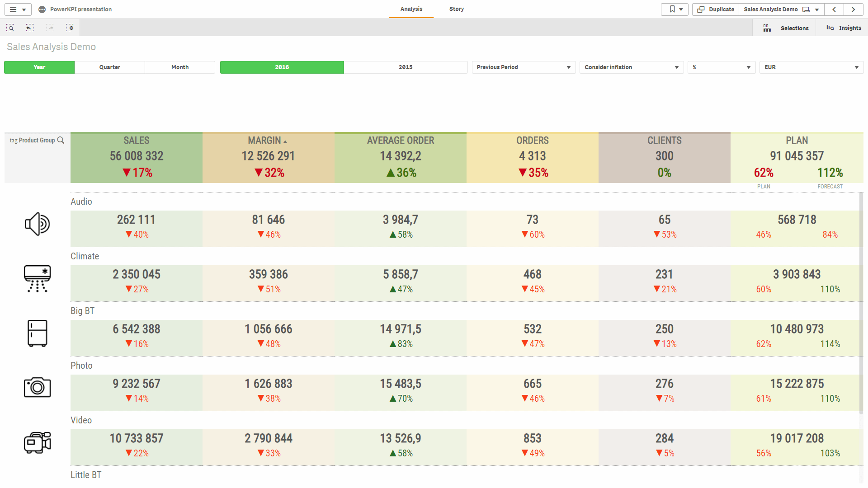Switch period to Quarter
The image size is (868, 488).
coord(109,67)
